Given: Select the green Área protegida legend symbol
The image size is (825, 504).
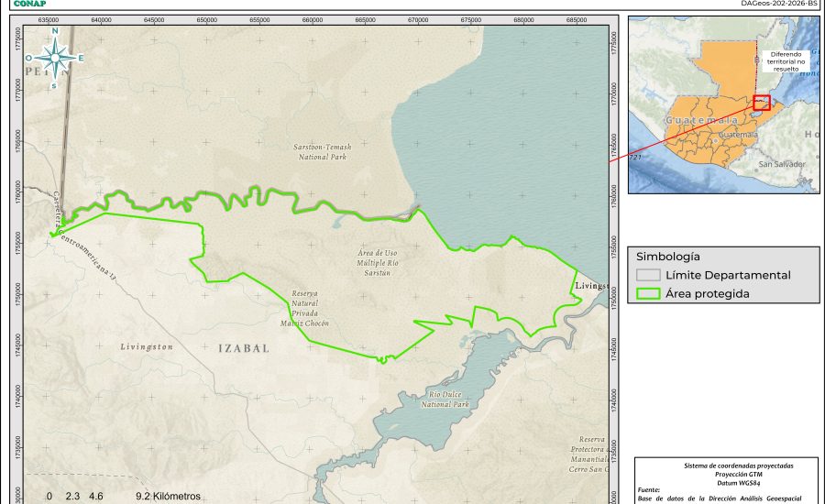Looking at the screenshot, I should coord(648,294).
